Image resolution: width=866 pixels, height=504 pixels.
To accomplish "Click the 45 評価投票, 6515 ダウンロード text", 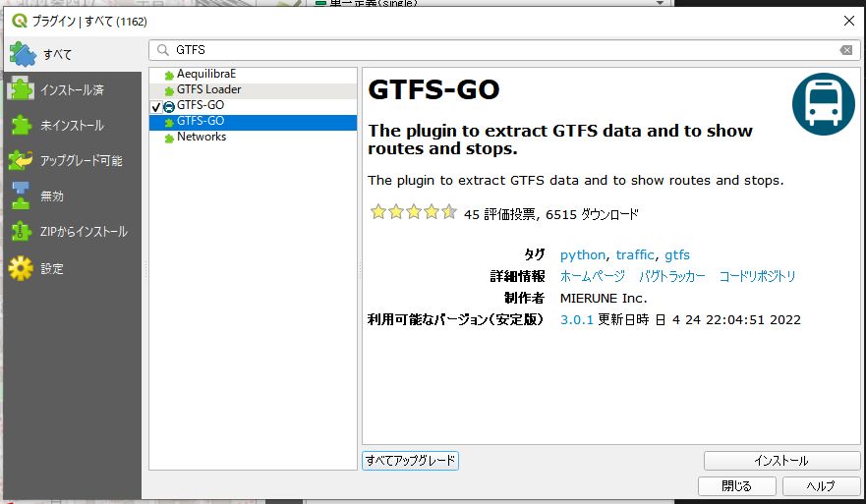I will pyautogui.click(x=551, y=214).
